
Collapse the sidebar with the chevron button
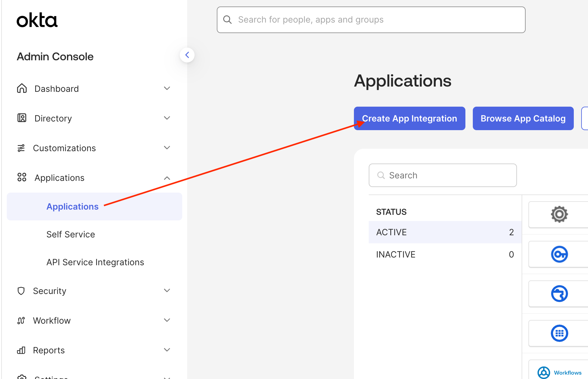[x=187, y=55]
